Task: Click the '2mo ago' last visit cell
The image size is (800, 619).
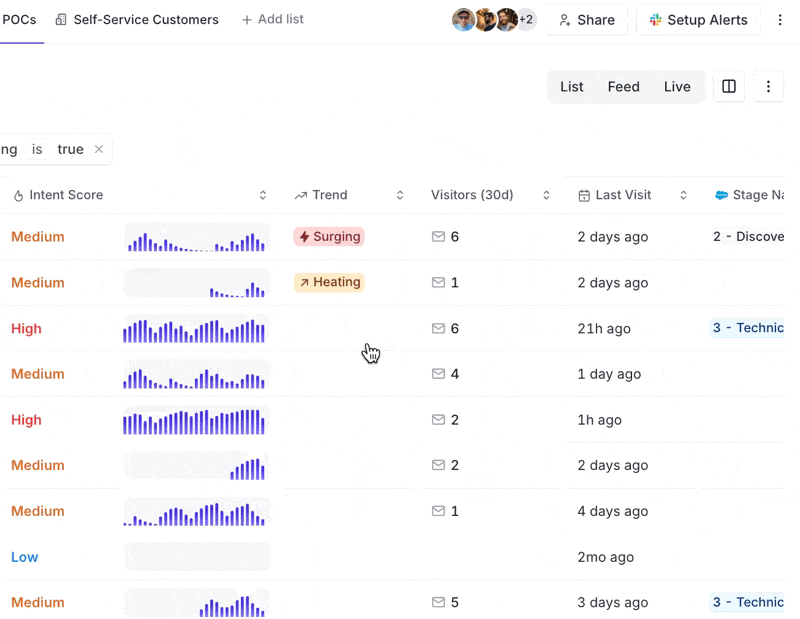Action: coord(606,557)
